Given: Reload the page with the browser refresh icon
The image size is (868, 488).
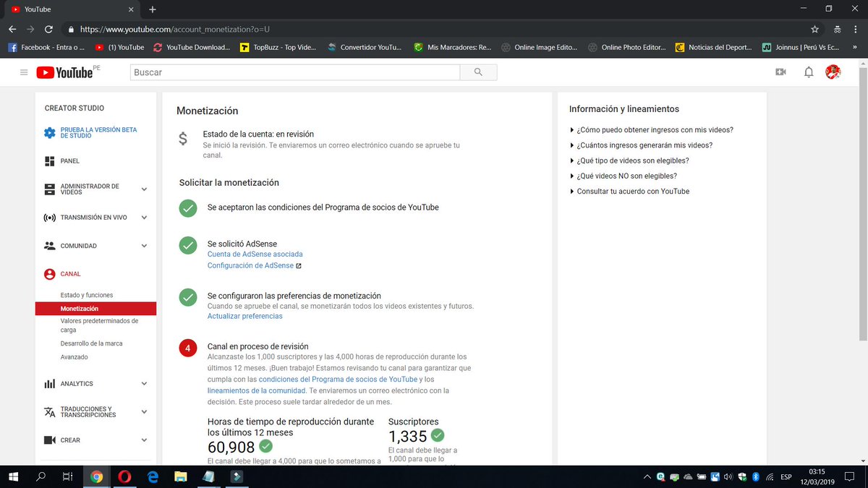Looking at the screenshot, I should pyautogui.click(x=48, y=30).
